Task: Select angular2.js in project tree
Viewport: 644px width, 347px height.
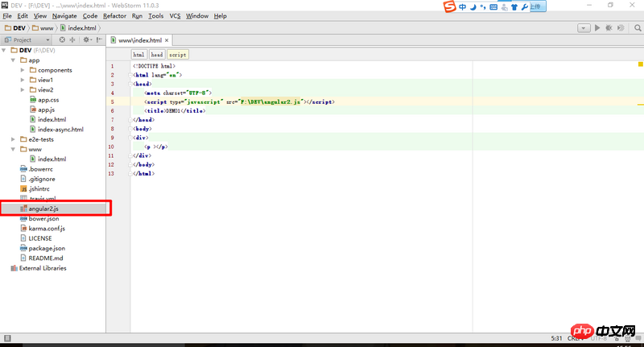Action: tap(43, 209)
